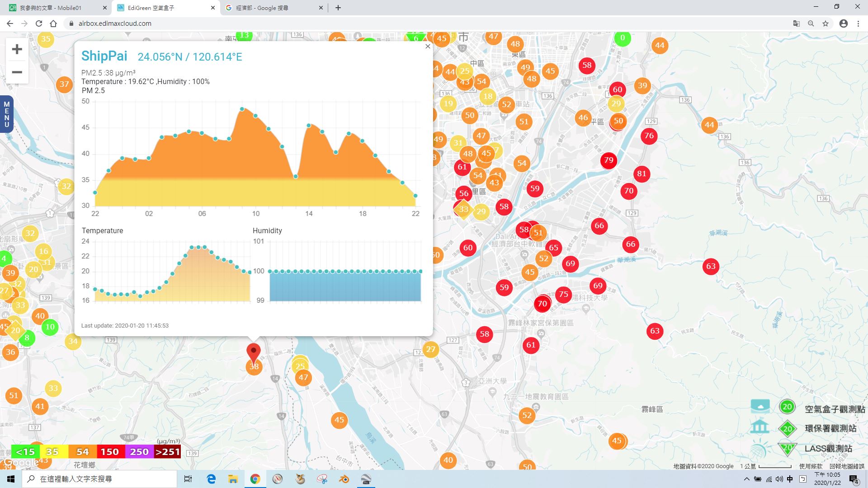Go back in browser history
Screen dimensions: 868x488
tap(10, 23)
